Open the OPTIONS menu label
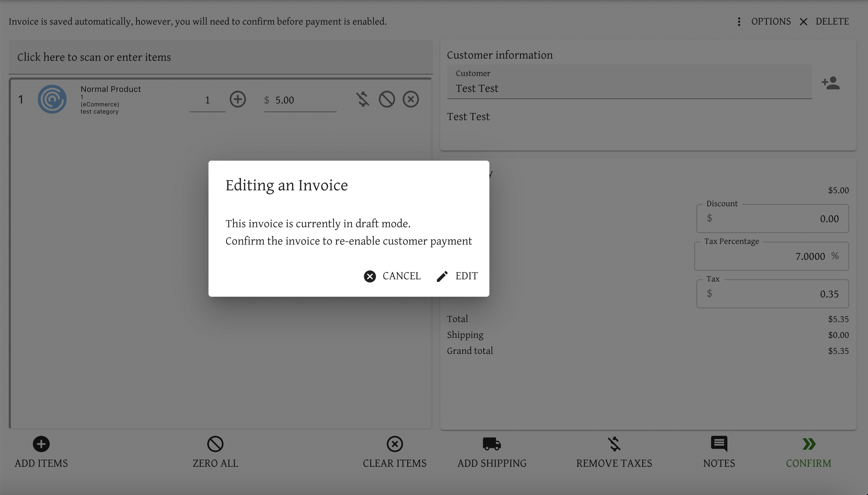Image resolution: width=868 pixels, height=495 pixels. (771, 22)
